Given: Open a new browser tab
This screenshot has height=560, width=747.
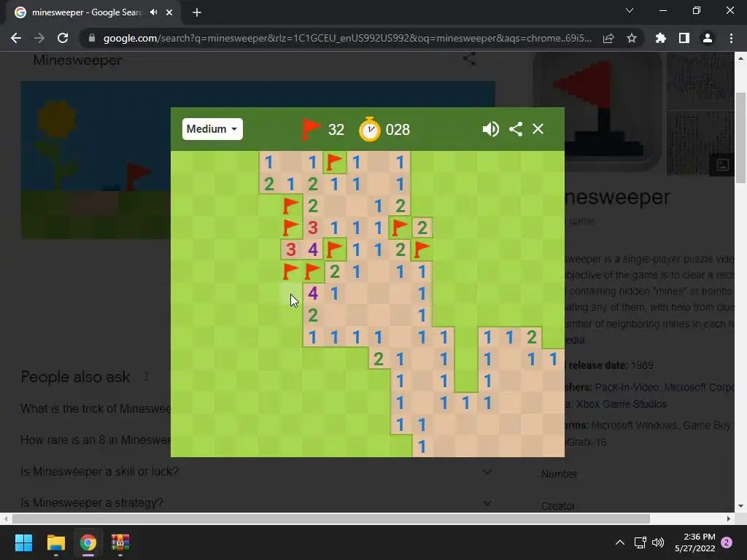Looking at the screenshot, I should click(197, 12).
